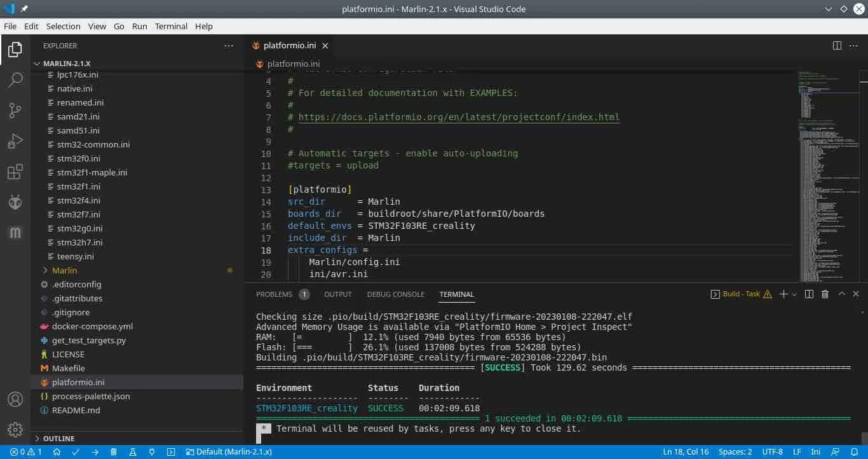868x459 pixels.
Task: Open the PlatformIO docs URL link
Action: pyautogui.click(x=458, y=117)
